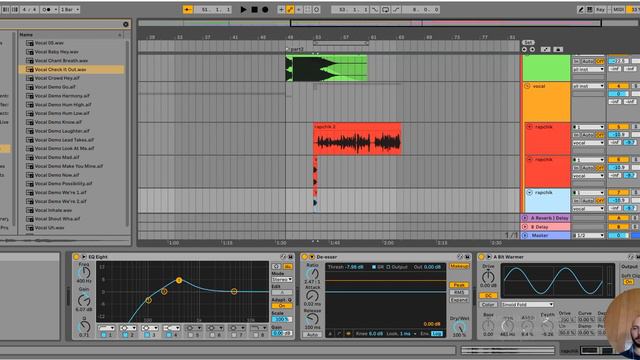Click the De-esser Ratio knob
Viewport: 640px width, 360px height.
(x=312, y=273)
